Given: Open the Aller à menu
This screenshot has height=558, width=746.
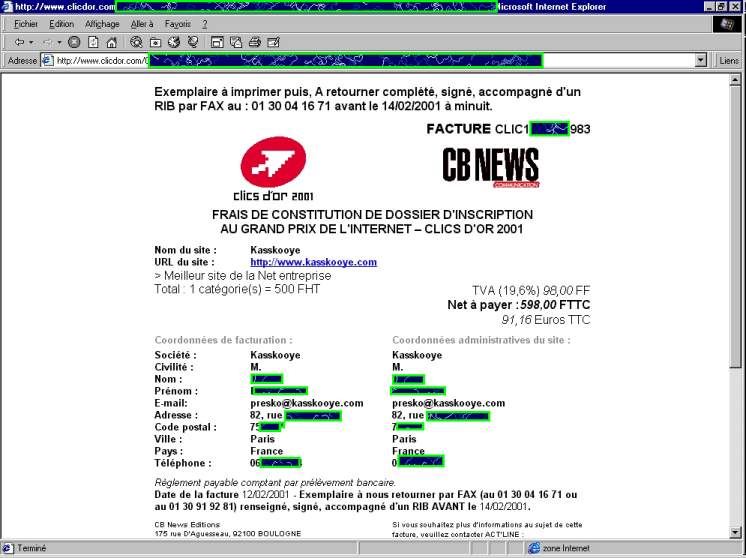Looking at the screenshot, I should coord(142,24).
